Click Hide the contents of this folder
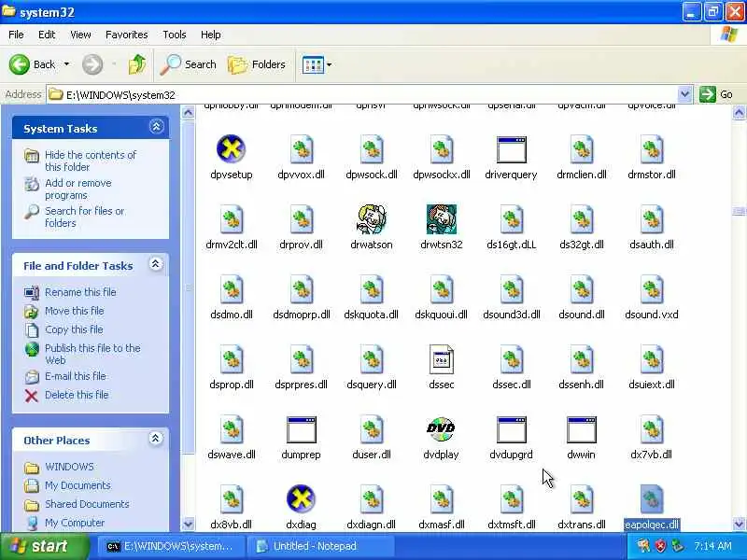This screenshot has height=560, width=747. [x=91, y=161]
